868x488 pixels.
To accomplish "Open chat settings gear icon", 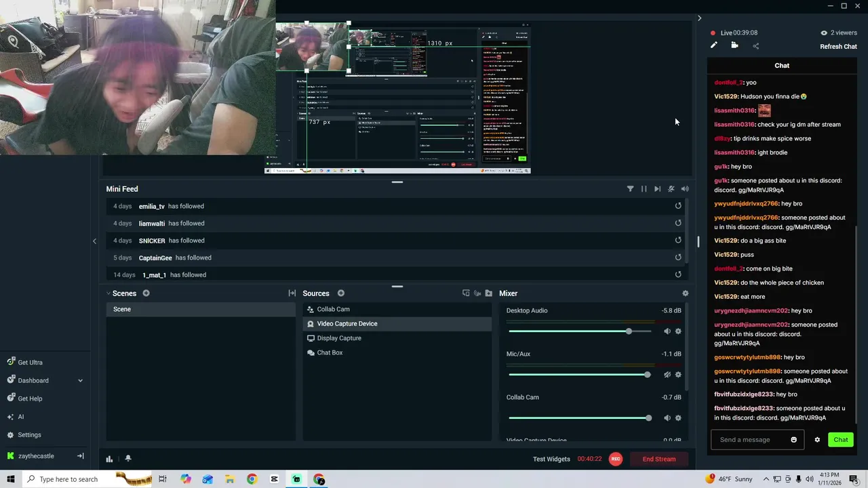I will click(x=817, y=440).
